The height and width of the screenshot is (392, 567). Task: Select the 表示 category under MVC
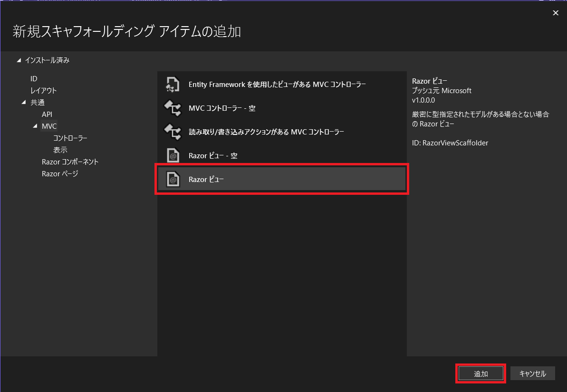coord(60,150)
